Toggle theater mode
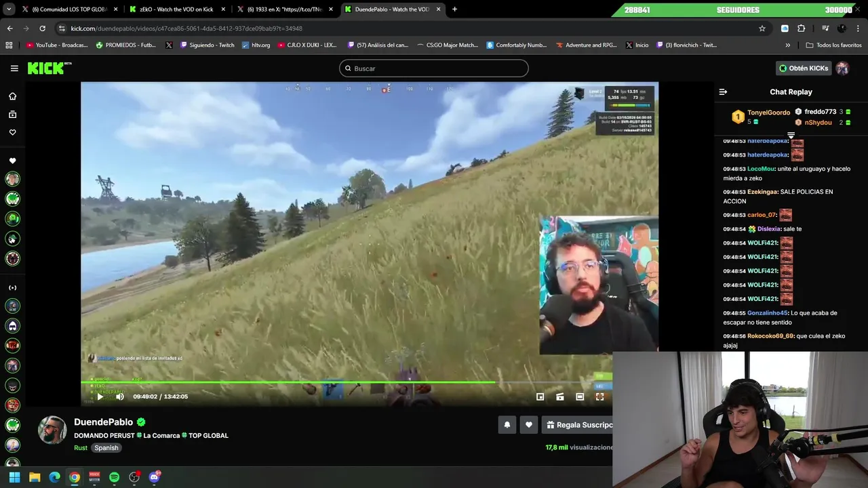The width and height of the screenshot is (868, 488). [x=580, y=396]
